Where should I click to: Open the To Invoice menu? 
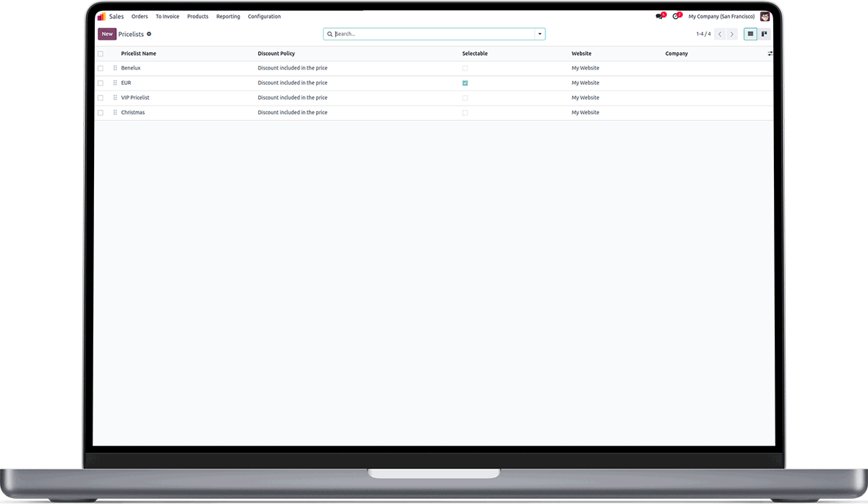pos(167,16)
